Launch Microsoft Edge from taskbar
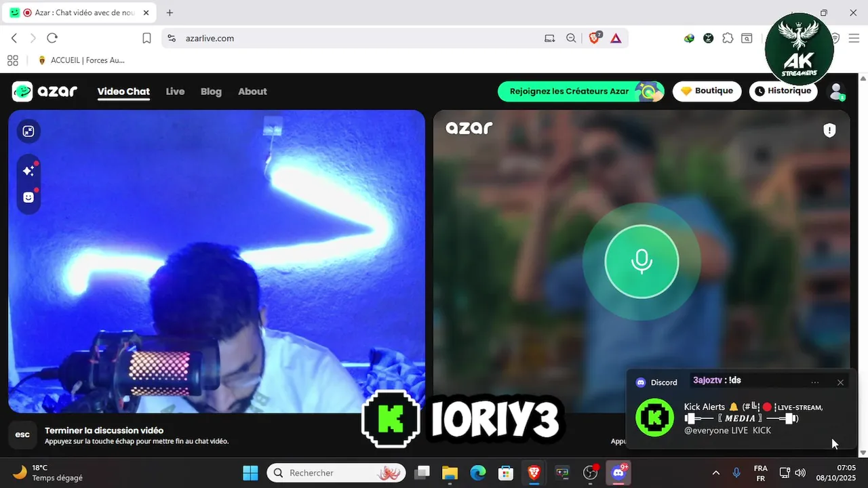This screenshot has width=868, height=488. (478, 472)
